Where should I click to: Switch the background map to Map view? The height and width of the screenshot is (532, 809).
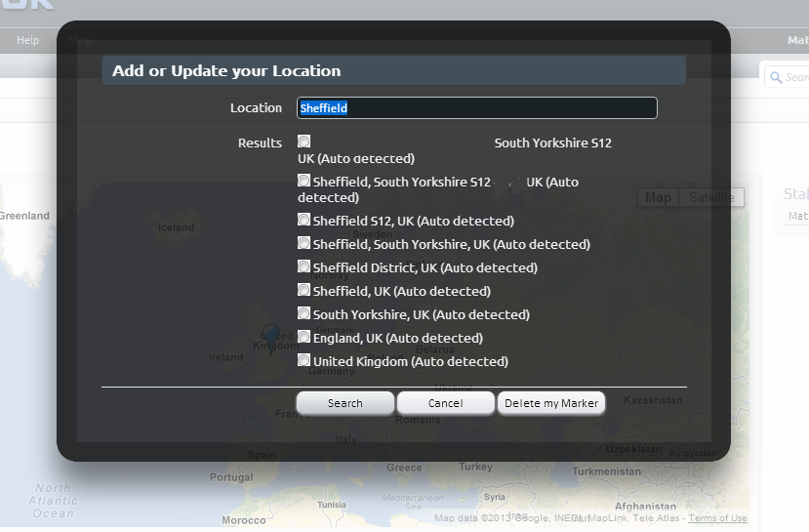658,197
